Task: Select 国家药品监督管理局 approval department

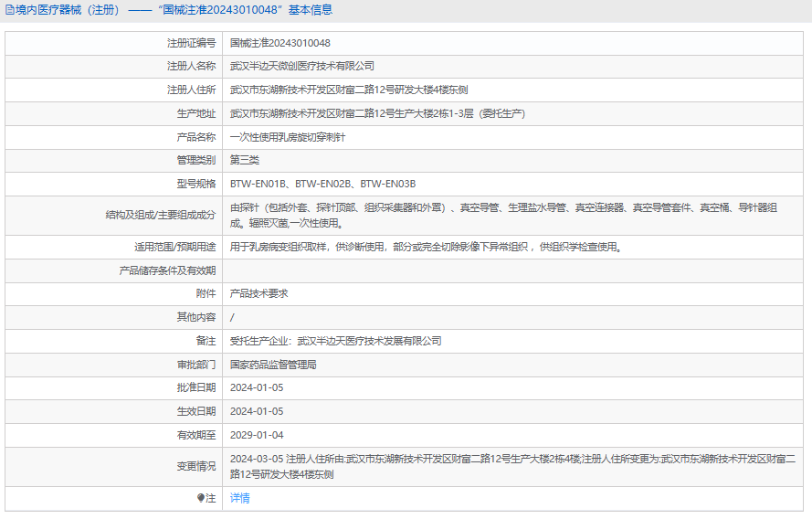Action: (273, 364)
